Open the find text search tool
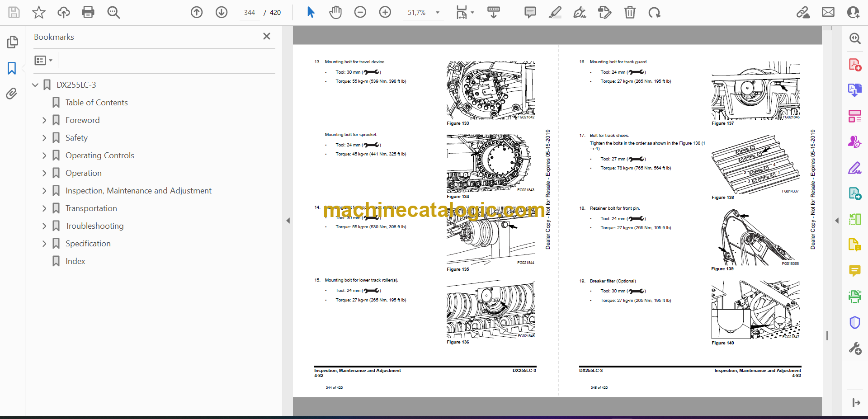Viewport: 868px width, 419px height. tap(113, 12)
